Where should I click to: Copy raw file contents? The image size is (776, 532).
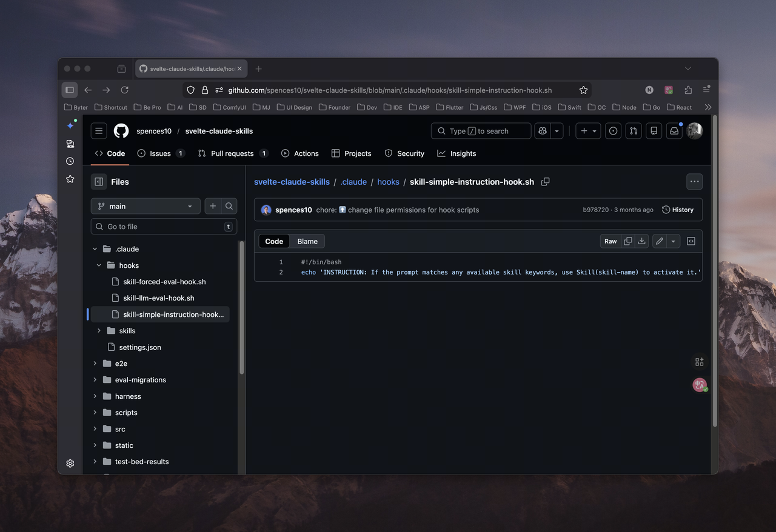click(x=627, y=241)
